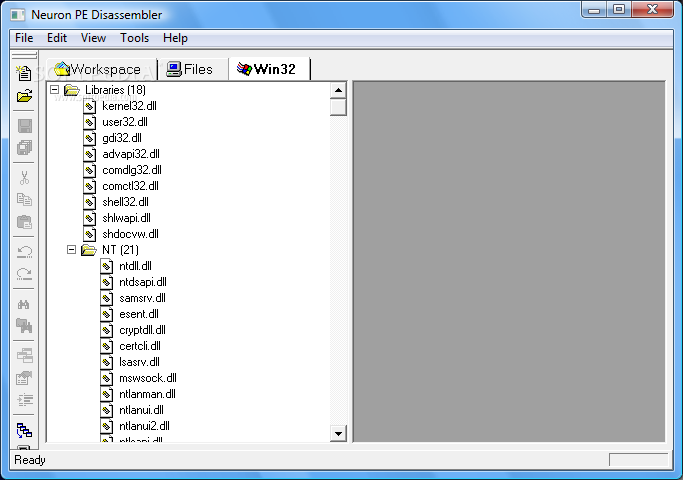Switch to the Workspace tab
Screen dimensions: 683x480
pos(101,69)
